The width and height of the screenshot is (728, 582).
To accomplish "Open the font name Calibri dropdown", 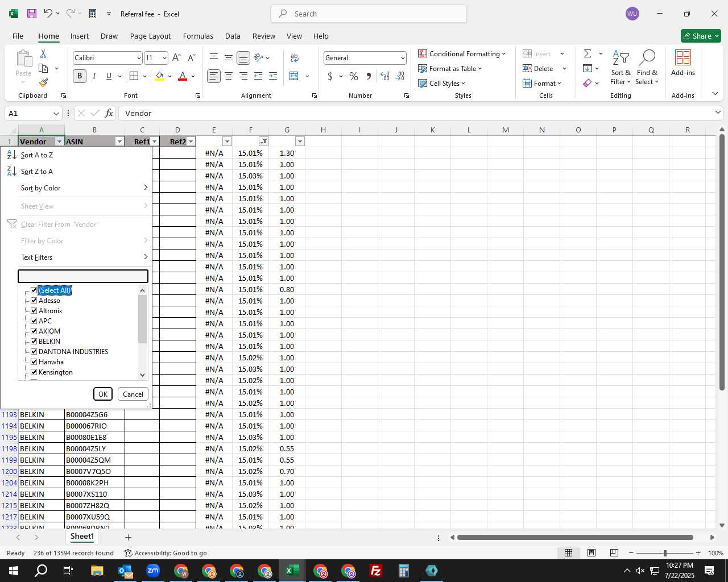I will click(138, 58).
